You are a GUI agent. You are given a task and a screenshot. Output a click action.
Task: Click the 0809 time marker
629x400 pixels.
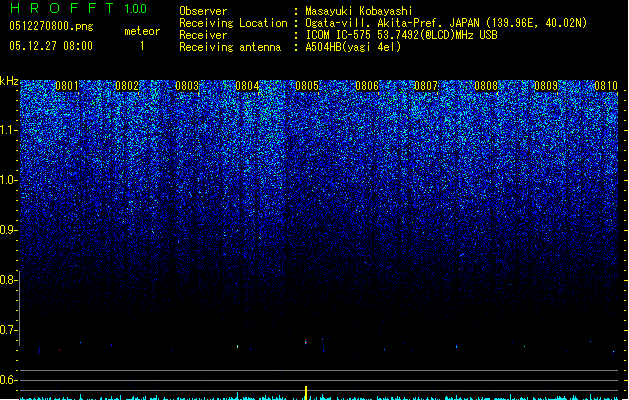pyautogui.click(x=546, y=86)
